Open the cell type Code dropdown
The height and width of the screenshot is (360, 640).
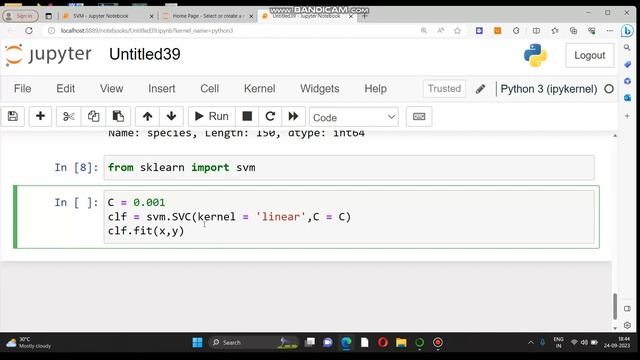354,117
